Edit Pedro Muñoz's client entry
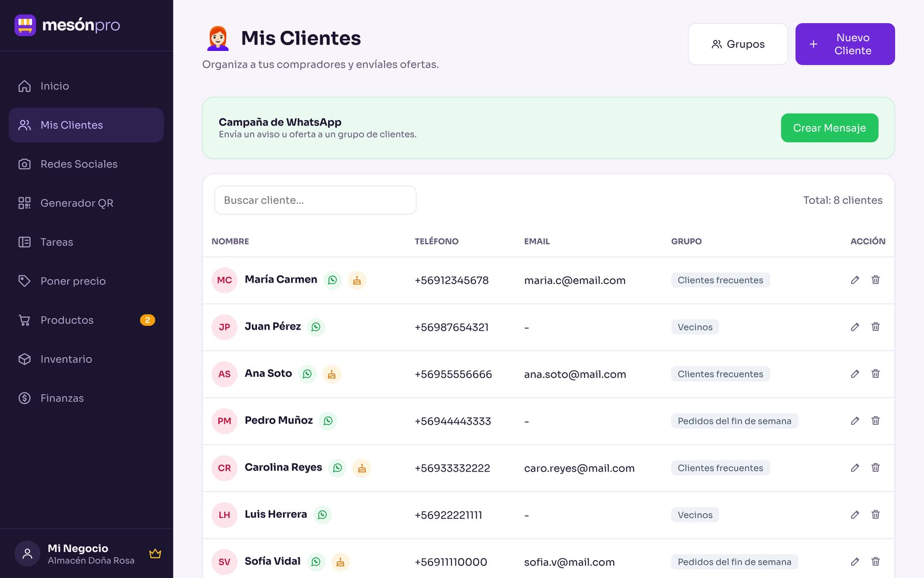924x578 pixels. click(x=855, y=421)
